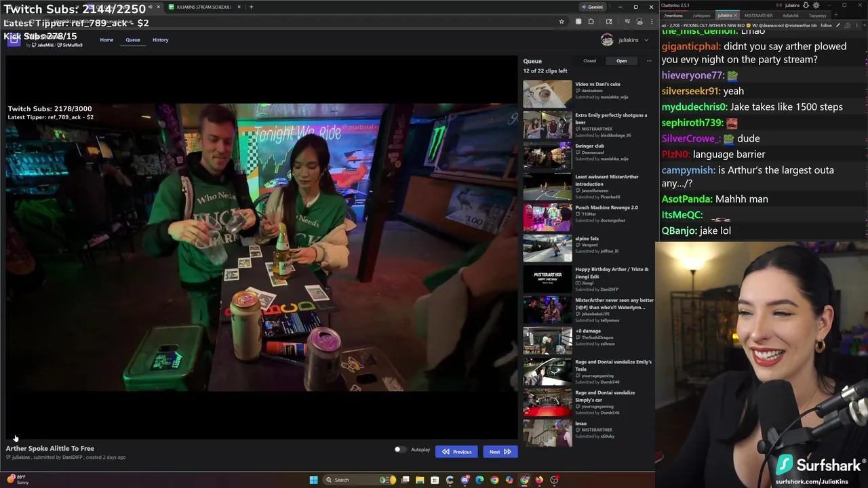Select the '+0 damage' clip

tap(547, 341)
